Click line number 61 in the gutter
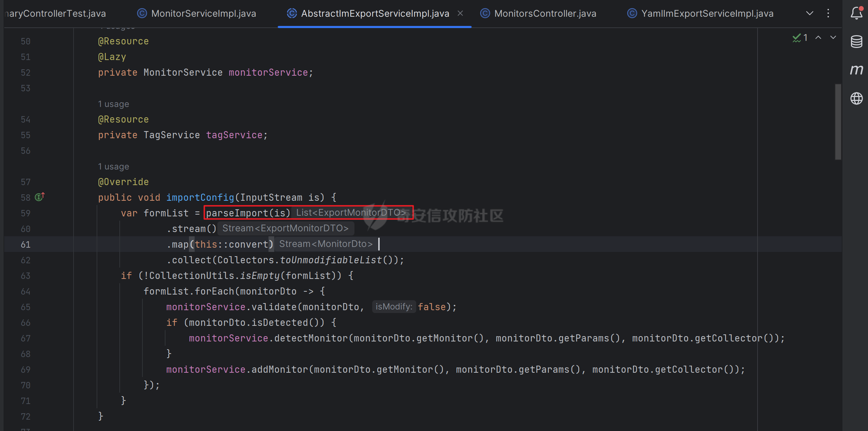The width and height of the screenshot is (868, 431). tap(25, 244)
